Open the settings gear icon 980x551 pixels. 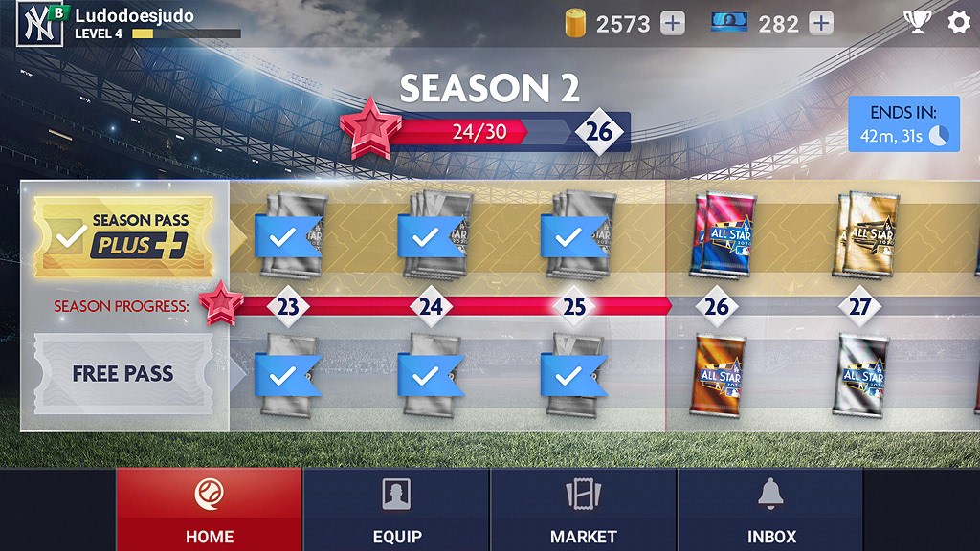pyautogui.click(x=959, y=23)
